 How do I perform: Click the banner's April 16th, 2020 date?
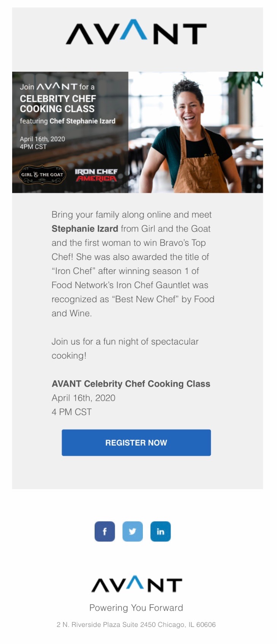[x=42, y=139]
